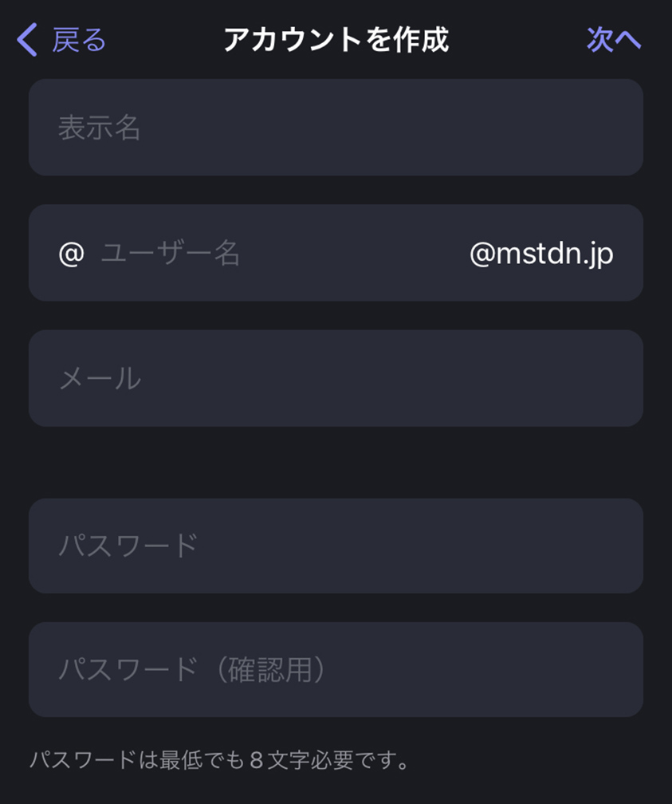Tap the back chevron arrow icon

point(26,40)
